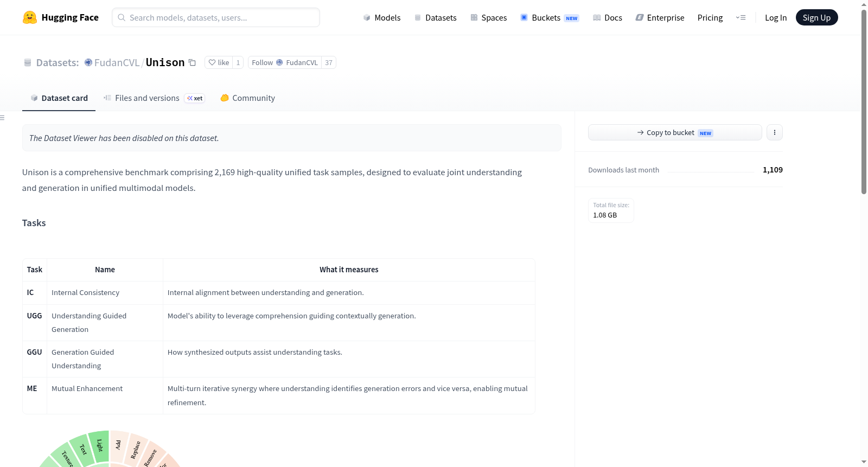Click the Downloads last month label
This screenshot has width=868, height=467.
(623, 170)
